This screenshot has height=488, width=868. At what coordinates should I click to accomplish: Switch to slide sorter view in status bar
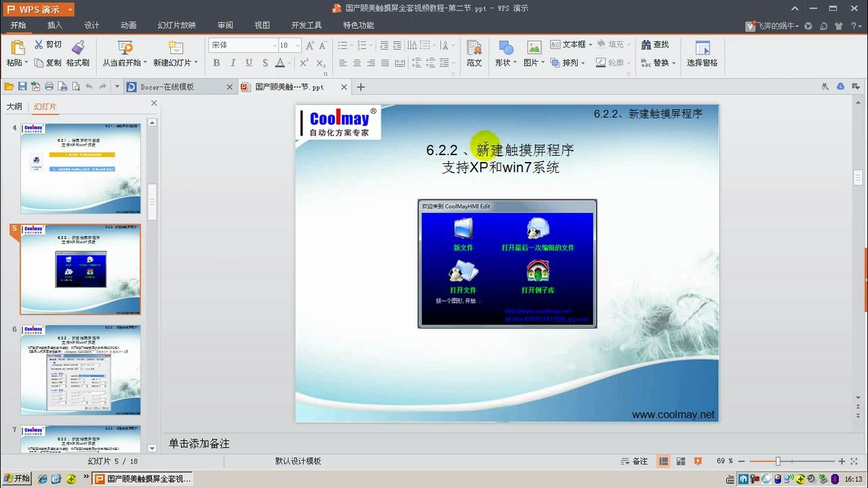(x=681, y=461)
